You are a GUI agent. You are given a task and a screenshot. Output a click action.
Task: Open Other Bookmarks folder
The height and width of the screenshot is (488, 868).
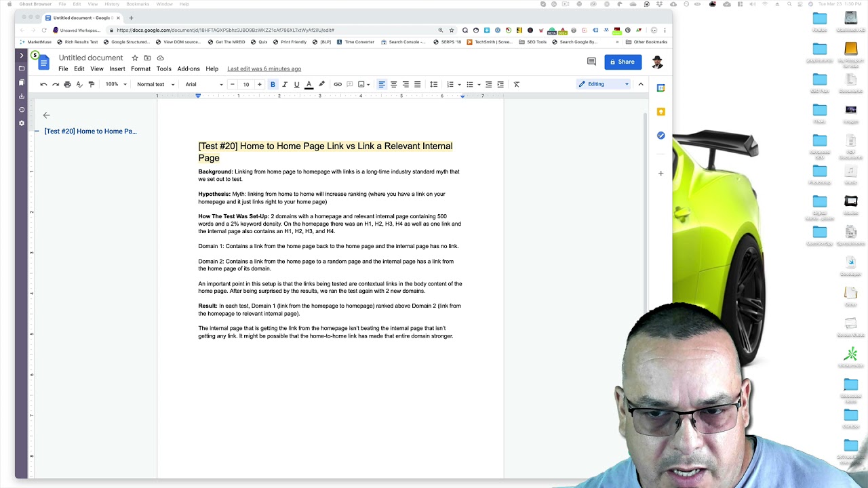647,42
